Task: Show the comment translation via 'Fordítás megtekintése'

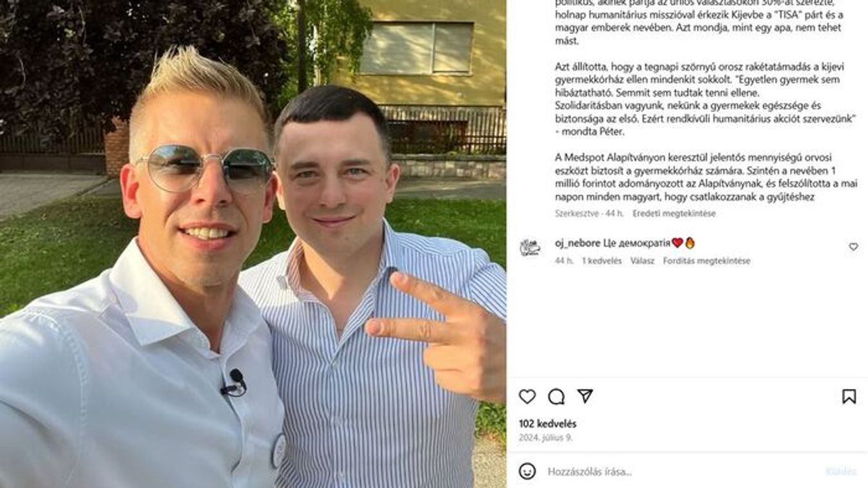Action: tap(706, 261)
